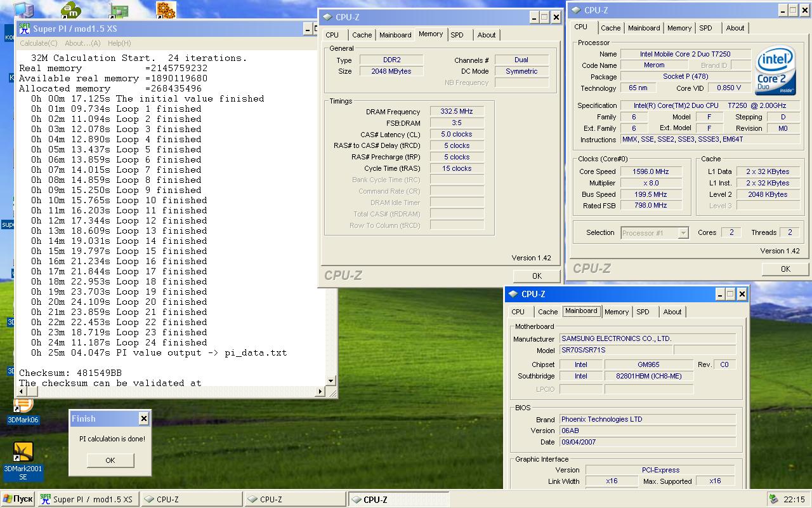812x508 pixels.
Task: Click the '332.5 MHz' DRAM Frequency value
Action: (x=457, y=112)
